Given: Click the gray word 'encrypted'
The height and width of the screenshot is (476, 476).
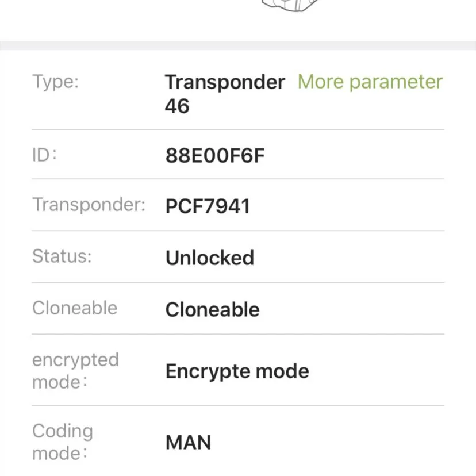Looking at the screenshot, I should [75, 360].
